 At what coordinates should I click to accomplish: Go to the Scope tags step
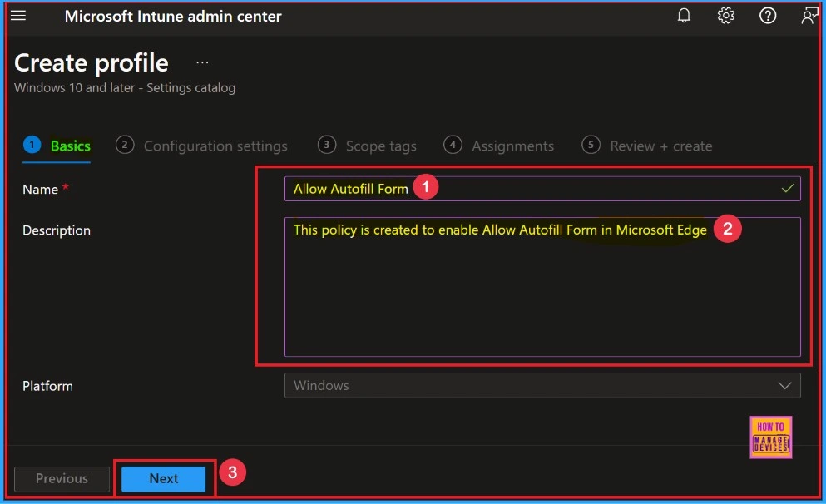pyautogui.click(x=367, y=146)
